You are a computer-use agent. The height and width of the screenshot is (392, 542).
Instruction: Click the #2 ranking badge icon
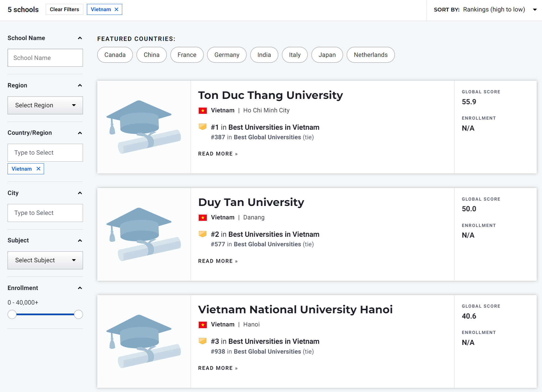[203, 234]
